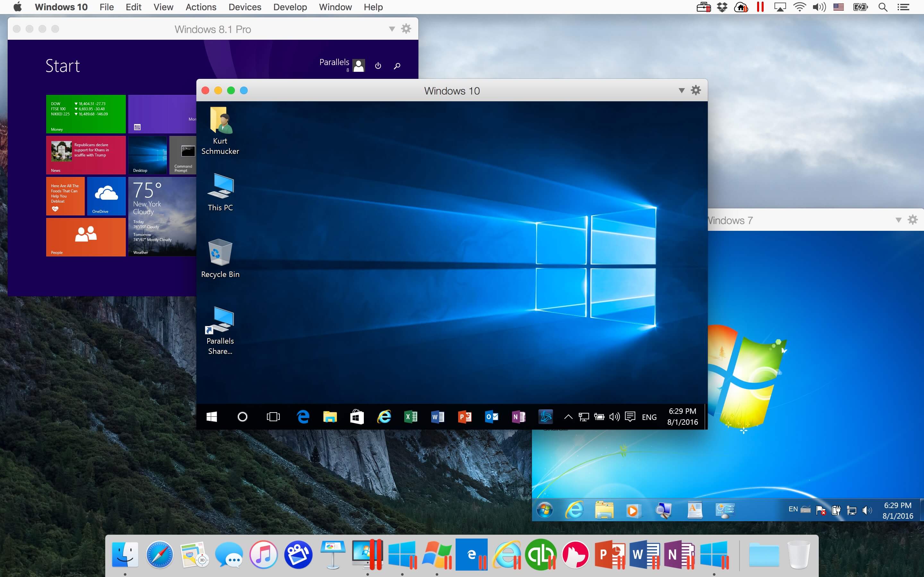
Task: Click the Windows 10 Start button
Action: point(211,417)
